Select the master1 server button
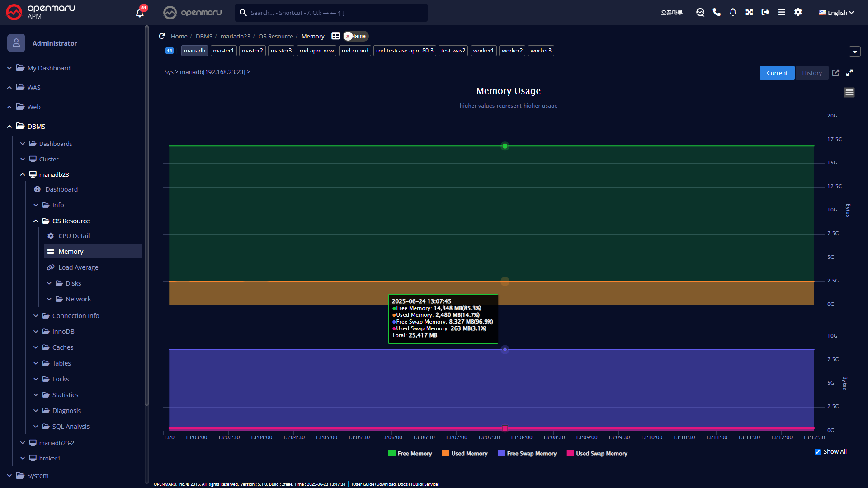 (223, 51)
